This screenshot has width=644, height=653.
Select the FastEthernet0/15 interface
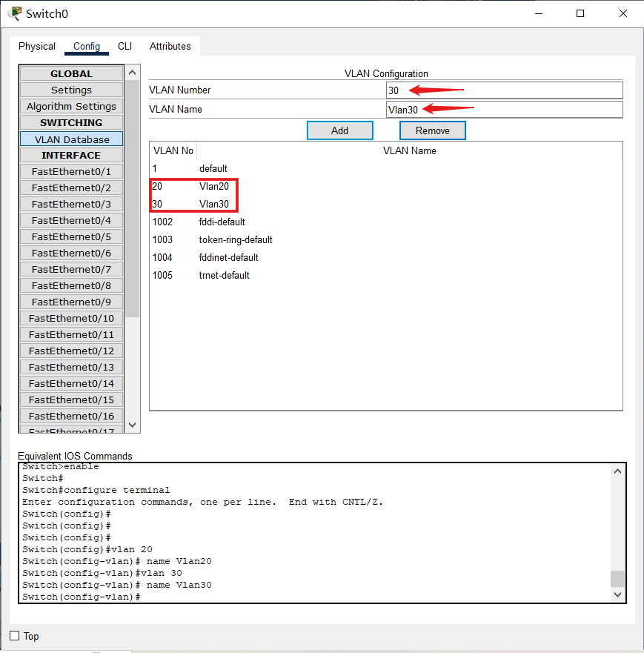tap(71, 400)
